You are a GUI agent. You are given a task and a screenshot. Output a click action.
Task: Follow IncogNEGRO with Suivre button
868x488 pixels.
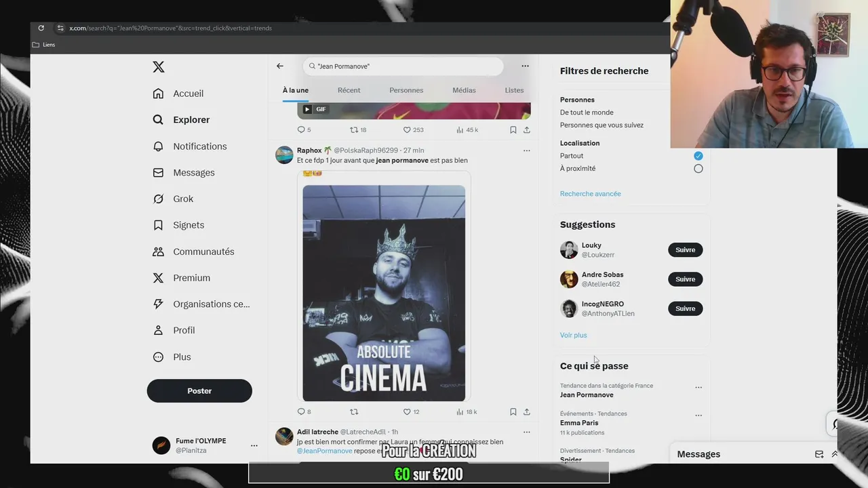point(686,308)
